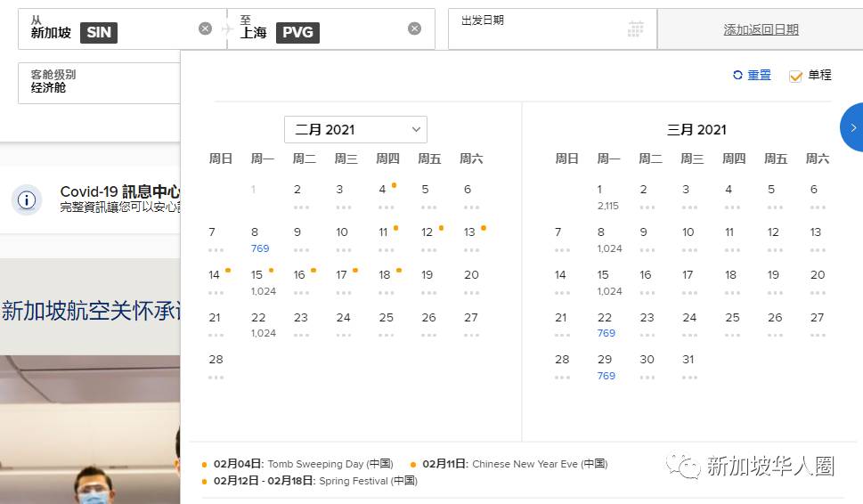This screenshot has width=863, height=504.
Task: Click the Covid-19 訊息中心 heading
Action: pyautogui.click(x=120, y=191)
